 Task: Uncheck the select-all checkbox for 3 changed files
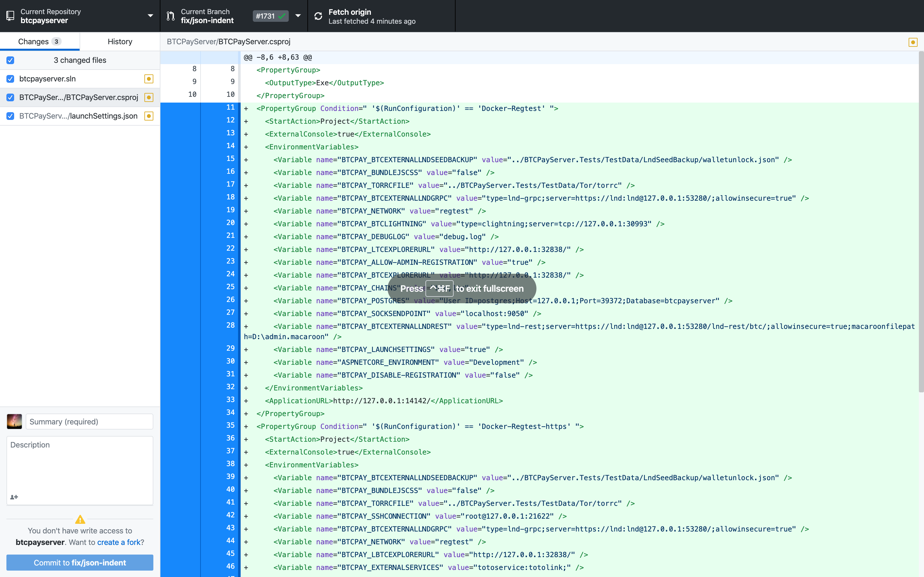[10, 60]
